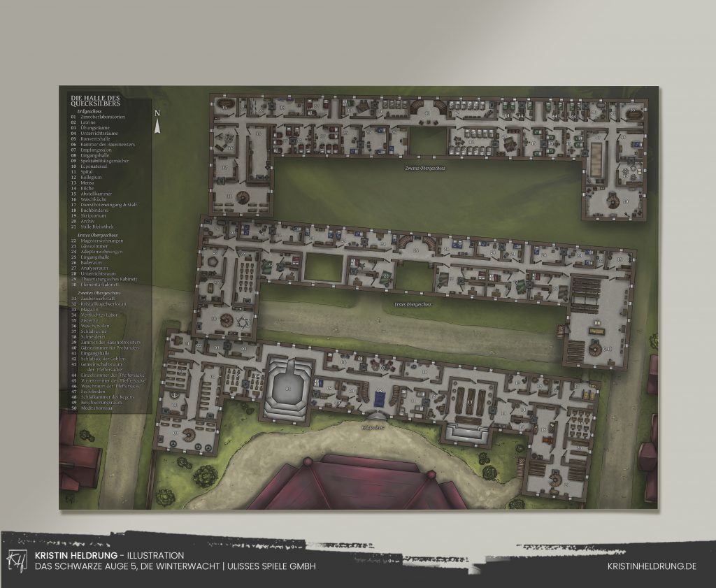Click legend entry "48 Schlafkammer des Regens"
This screenshot has width=716, height=588.
pyautogui.click(x=103, y=397)
